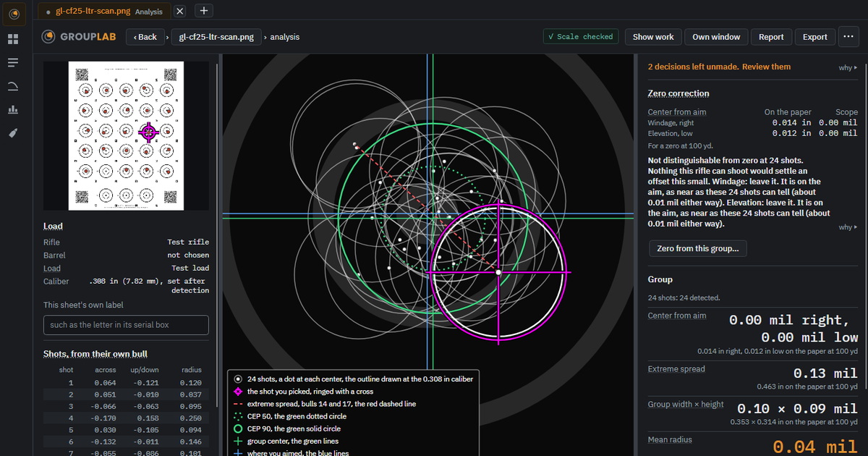Follow the Review them link
The image size is (868, 456).
click(767, 67)
